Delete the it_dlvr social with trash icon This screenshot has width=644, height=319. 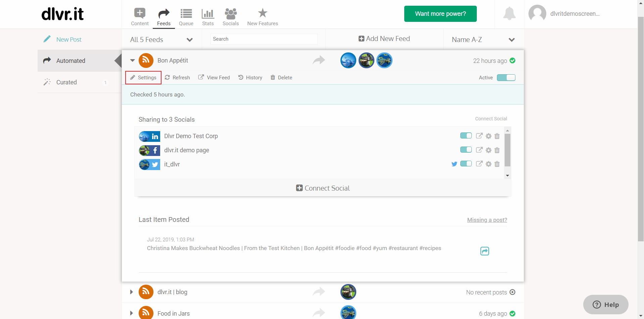tap(497, 164)
